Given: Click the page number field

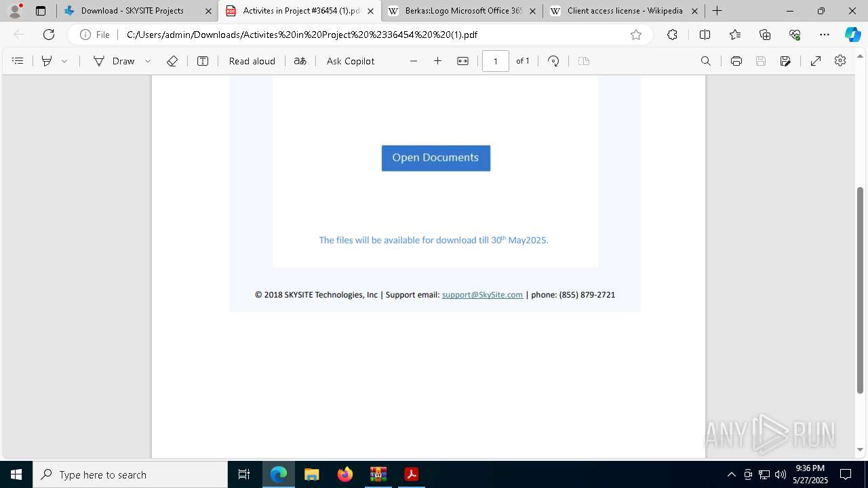Looking at the screenshot, I should 496,61.
